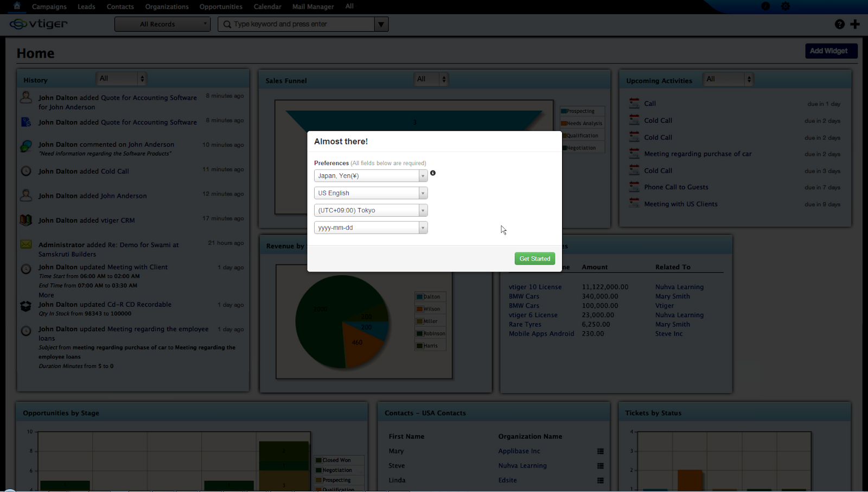Open the Leads menu
This screenshot has width=868, height=492.
pos(86,7)
